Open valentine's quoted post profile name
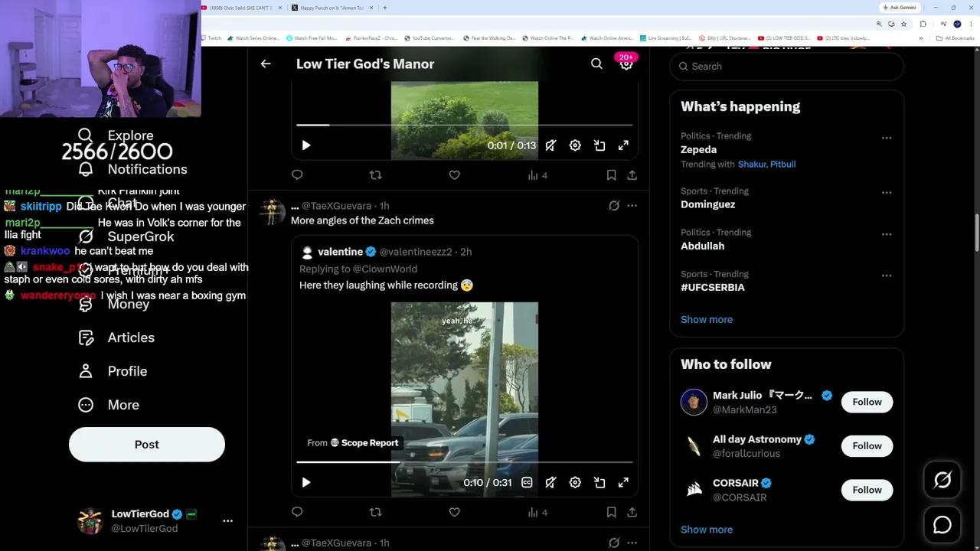The height and width of the screenshot is (551, 980). click(341, 252)
